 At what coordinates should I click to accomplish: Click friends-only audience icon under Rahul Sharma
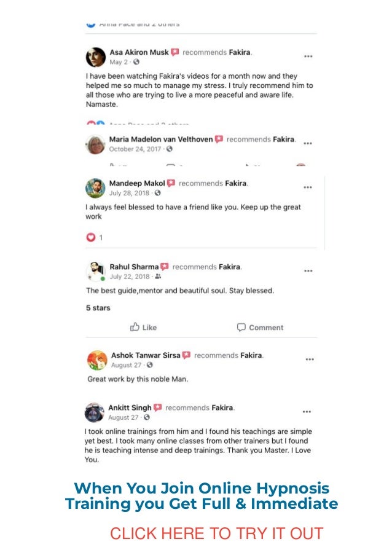[x=158, y=277]
